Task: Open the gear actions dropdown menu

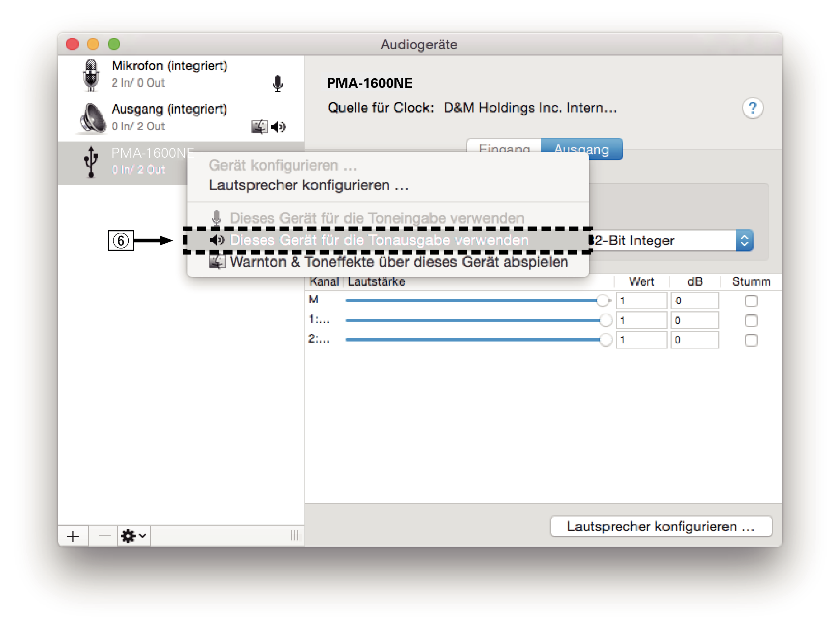Action: tap(133, 536)
